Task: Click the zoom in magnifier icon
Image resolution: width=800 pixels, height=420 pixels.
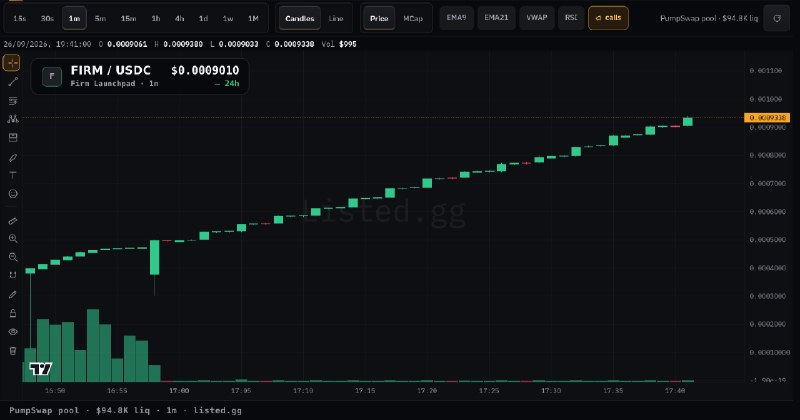Action: pos(13,239)
